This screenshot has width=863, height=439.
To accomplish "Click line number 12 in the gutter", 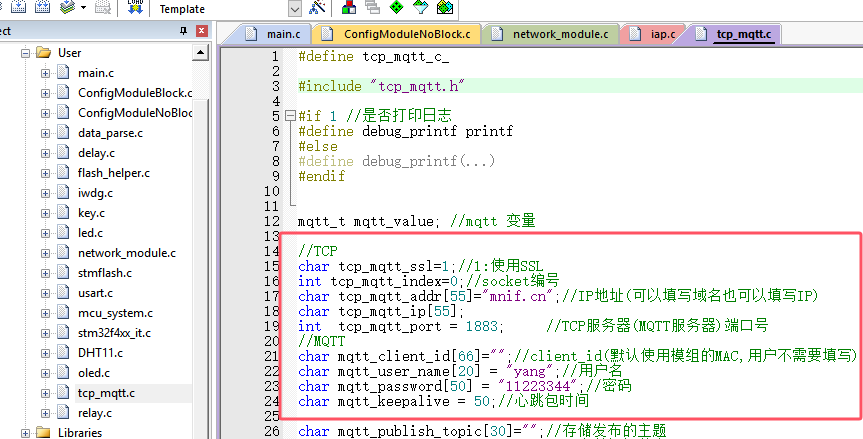I will point(272,222).
